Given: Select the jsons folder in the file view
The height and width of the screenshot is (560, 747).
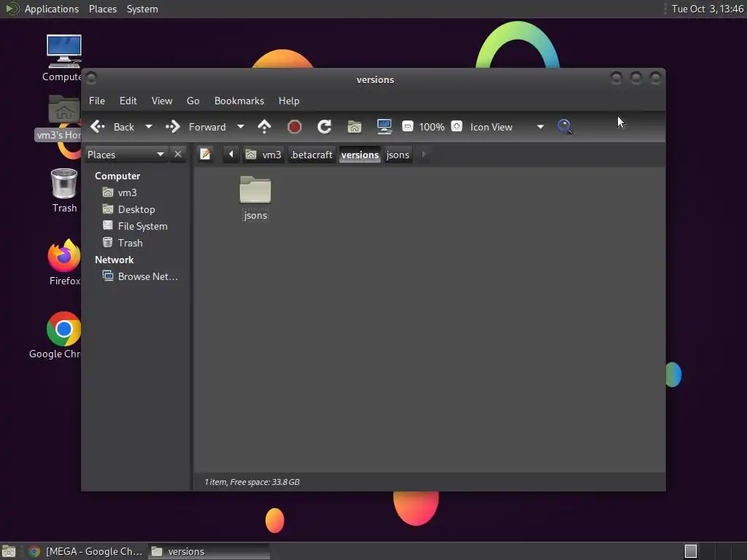Looking at the screenshot, I should tap(255, 198).
